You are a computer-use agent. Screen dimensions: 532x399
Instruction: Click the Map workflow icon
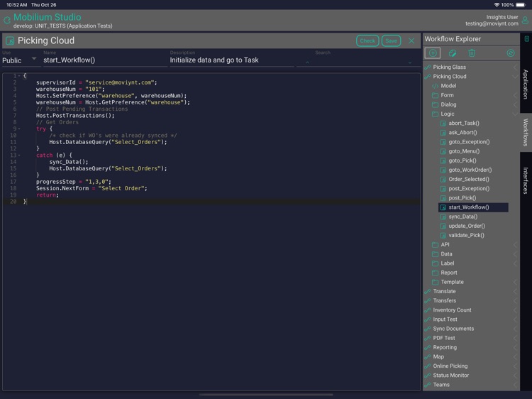pos(428,356)
